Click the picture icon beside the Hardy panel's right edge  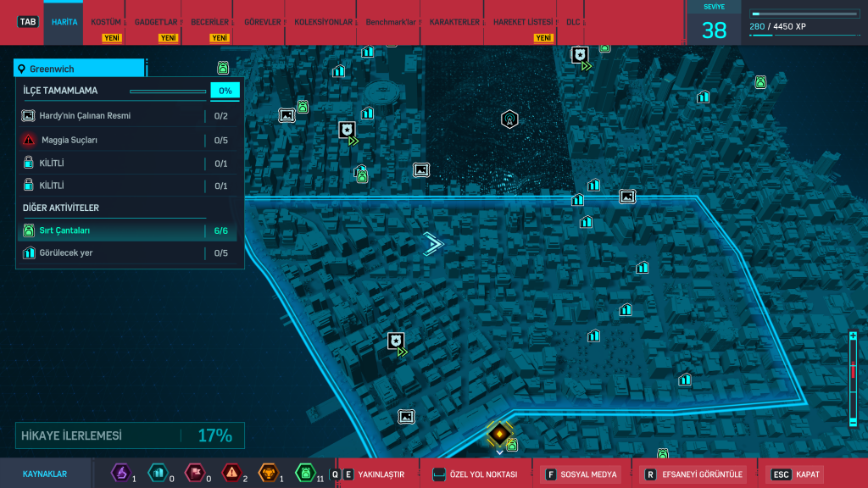tap(287, 115)
